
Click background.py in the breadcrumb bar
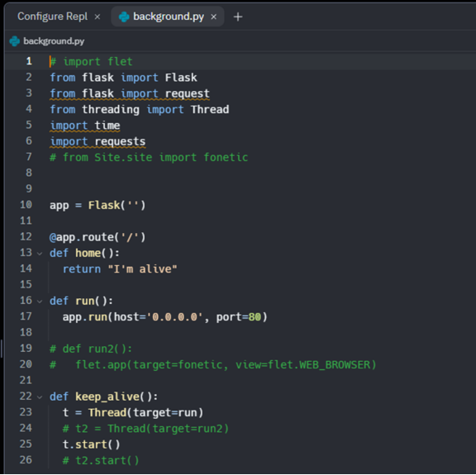pos(54,41)
